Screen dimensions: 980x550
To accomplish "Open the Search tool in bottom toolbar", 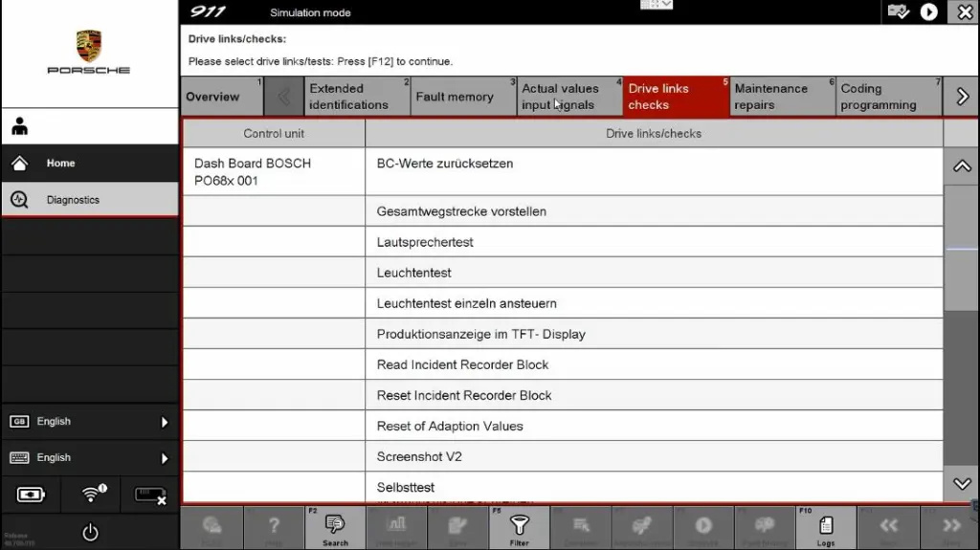I will tap(335, 527).
